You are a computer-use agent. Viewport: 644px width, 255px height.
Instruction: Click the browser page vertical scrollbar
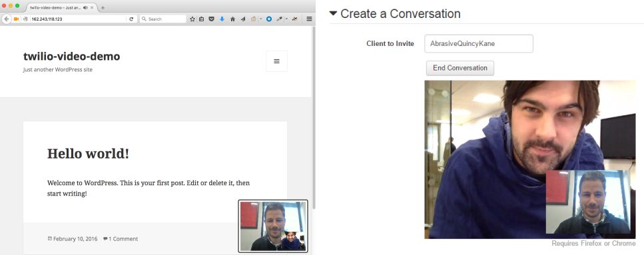(x=314, y=117)
